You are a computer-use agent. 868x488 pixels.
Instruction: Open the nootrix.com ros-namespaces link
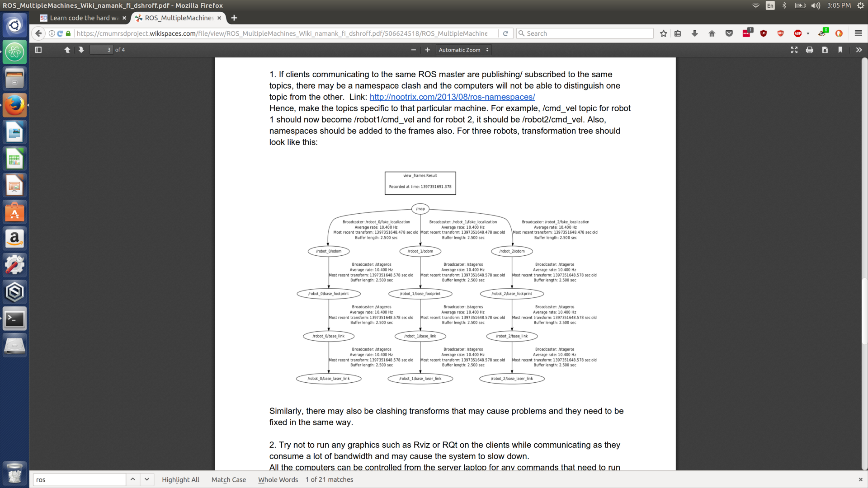pyautogui.click(x=452, y=97)
